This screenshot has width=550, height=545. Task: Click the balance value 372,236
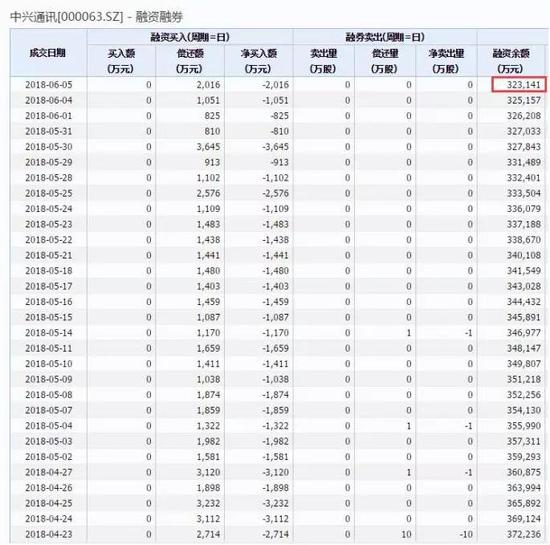pyautogui.click(x=523, y=534)
